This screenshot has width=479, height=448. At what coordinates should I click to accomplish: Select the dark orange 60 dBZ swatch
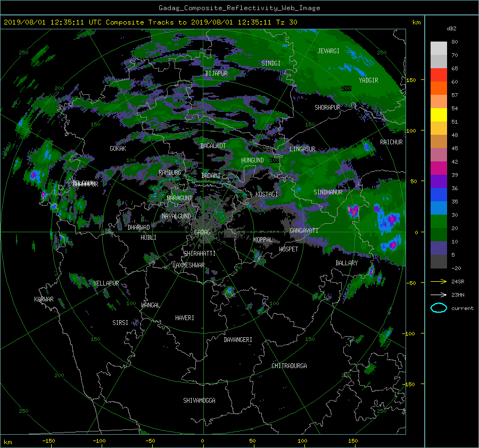[439, 88]
